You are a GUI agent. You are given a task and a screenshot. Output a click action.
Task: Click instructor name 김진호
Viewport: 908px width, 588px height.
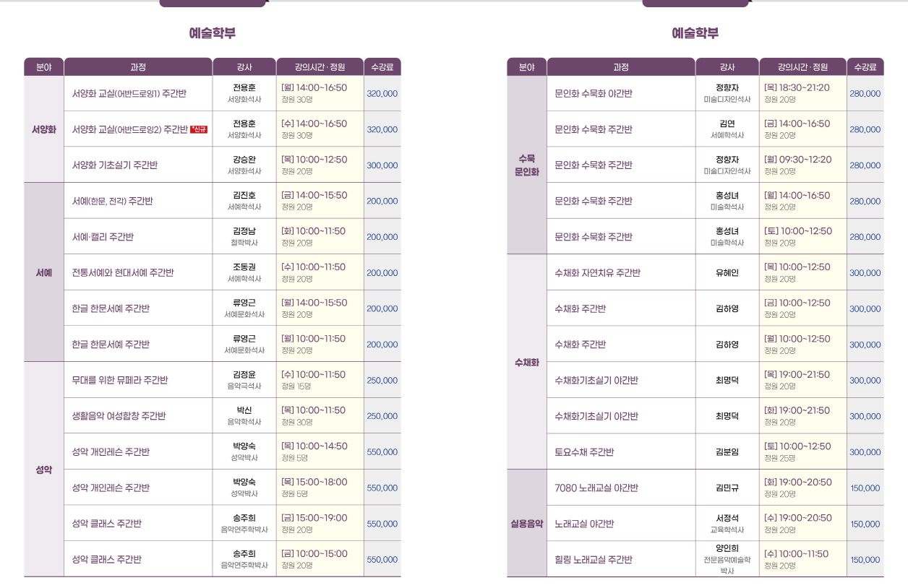pos(244,195)
